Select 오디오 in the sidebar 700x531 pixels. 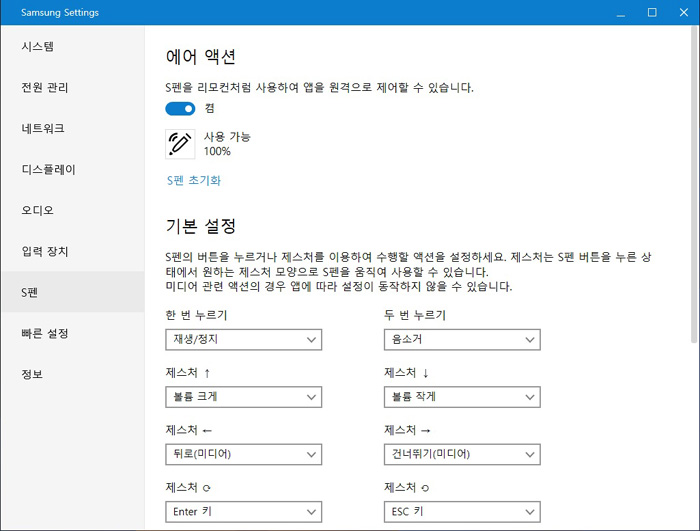tap(73, 210)
